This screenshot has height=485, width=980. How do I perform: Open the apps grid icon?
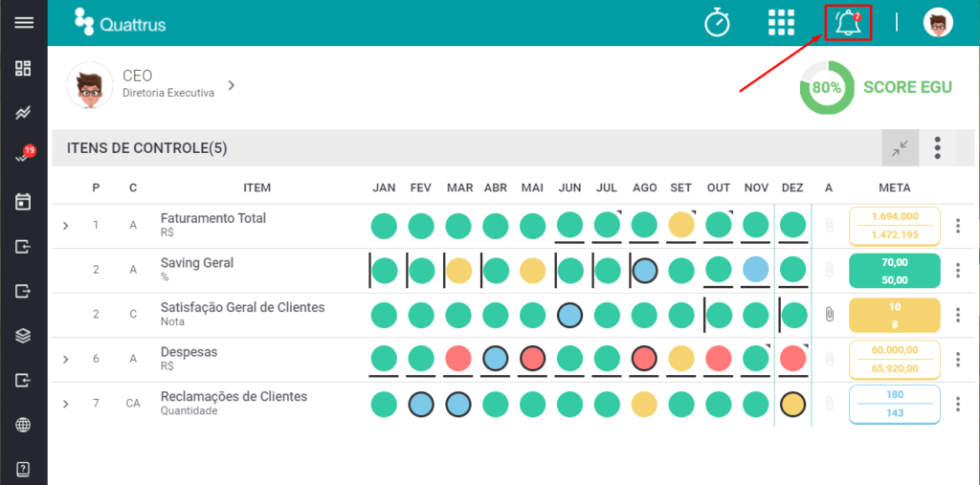pos(781,23)
